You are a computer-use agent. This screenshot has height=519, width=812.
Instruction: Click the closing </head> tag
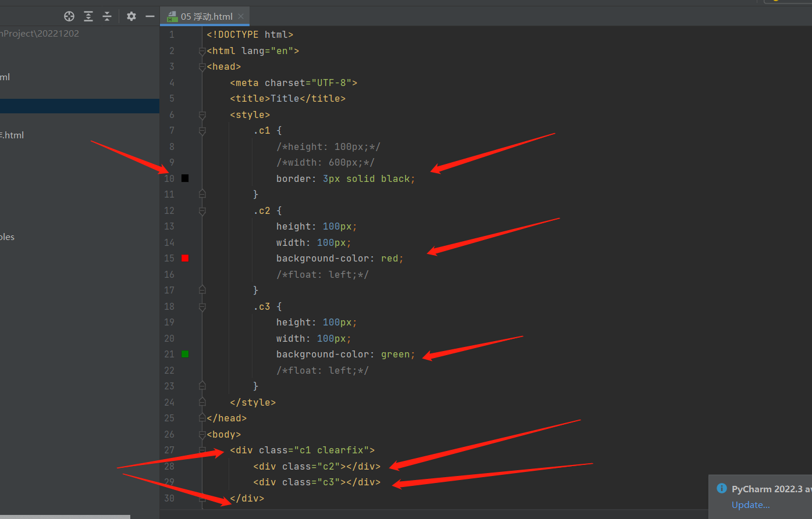(x=227, y=418)
